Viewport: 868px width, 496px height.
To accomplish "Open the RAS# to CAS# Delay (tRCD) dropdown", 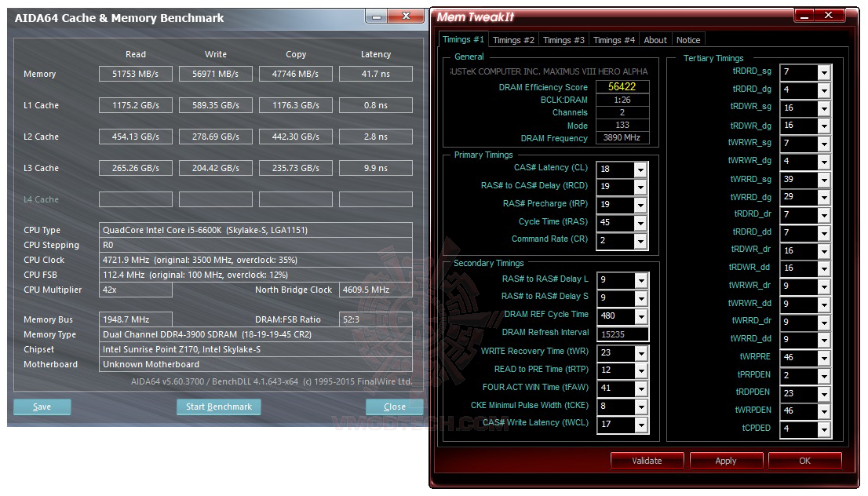I will coord(640,187).
